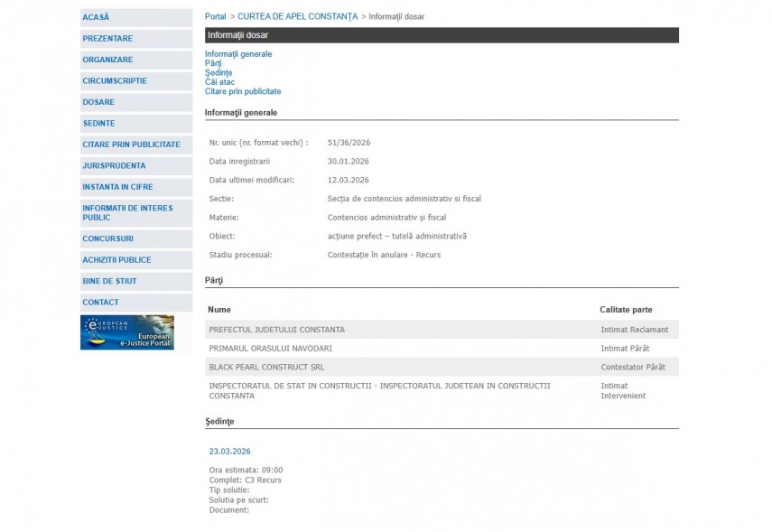This screenshot has height=532, width=772.
Task: Open the CONTACT page from sidebar
Action: pyautogui.click(x=100, y=303)
